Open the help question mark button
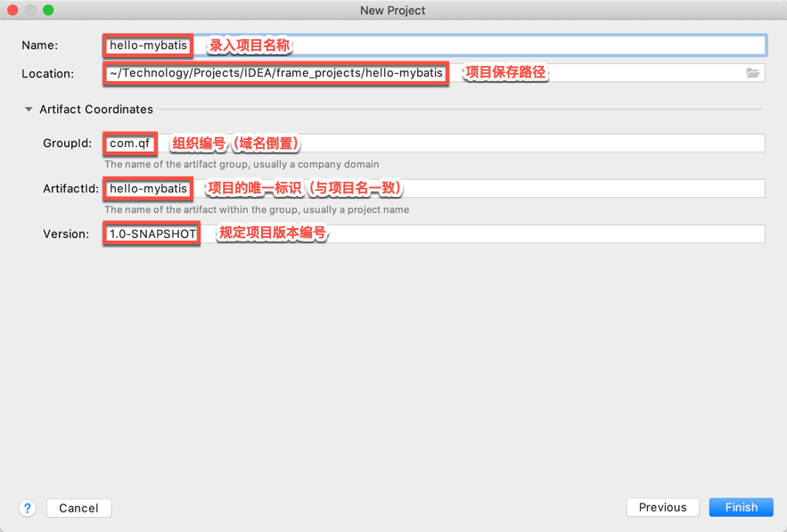Viewport: 787px width, 532px height. pyautogui.click(x=28, y=508)
